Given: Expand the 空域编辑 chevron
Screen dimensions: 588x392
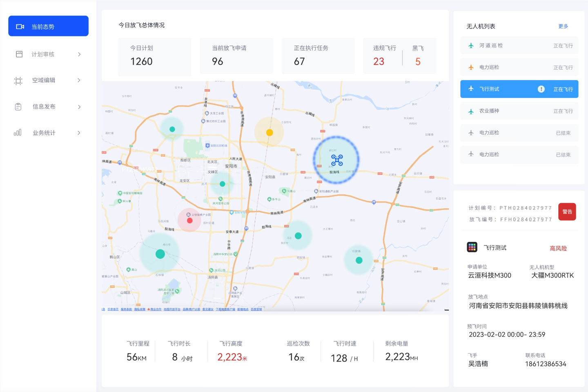Looking at the screenshot, I should click(79, 80).
